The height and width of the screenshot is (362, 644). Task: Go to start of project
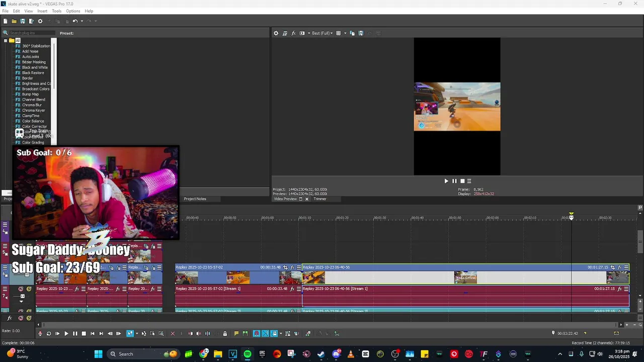point(93,333)
